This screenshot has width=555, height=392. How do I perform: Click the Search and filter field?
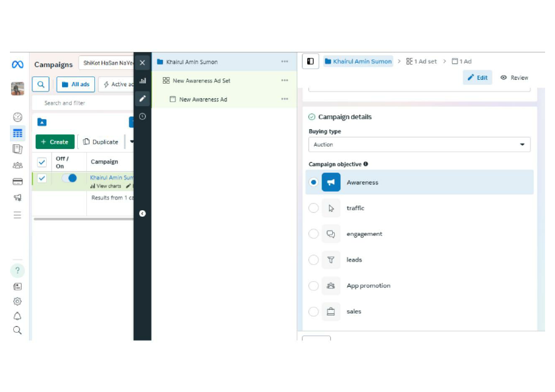[x=83, y=103]
